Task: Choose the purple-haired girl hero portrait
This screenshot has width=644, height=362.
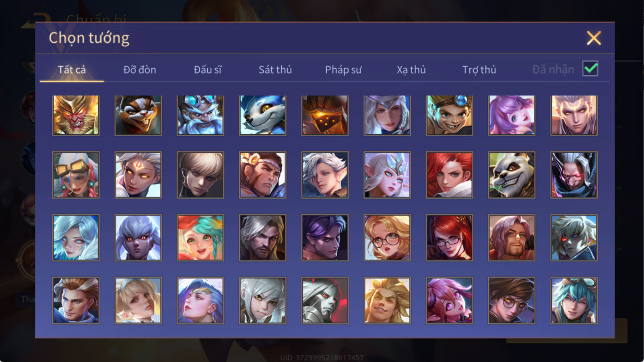Action: 512,115
